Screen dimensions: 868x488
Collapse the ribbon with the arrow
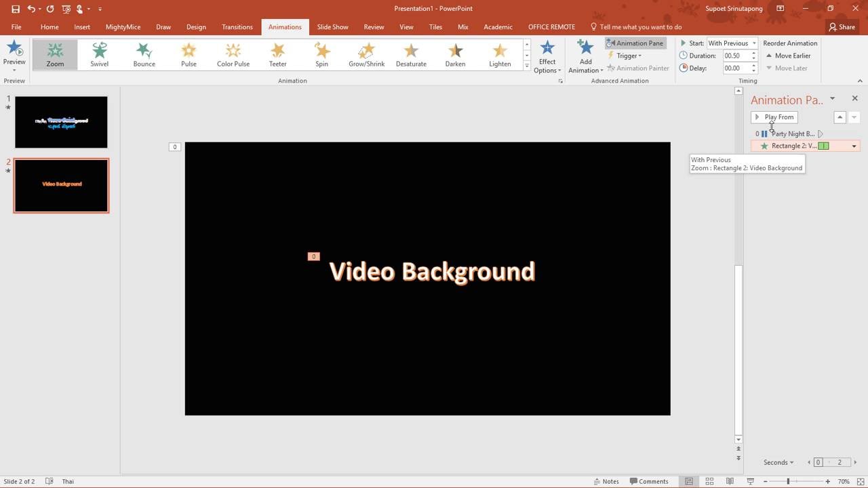[x=860, y=81]
